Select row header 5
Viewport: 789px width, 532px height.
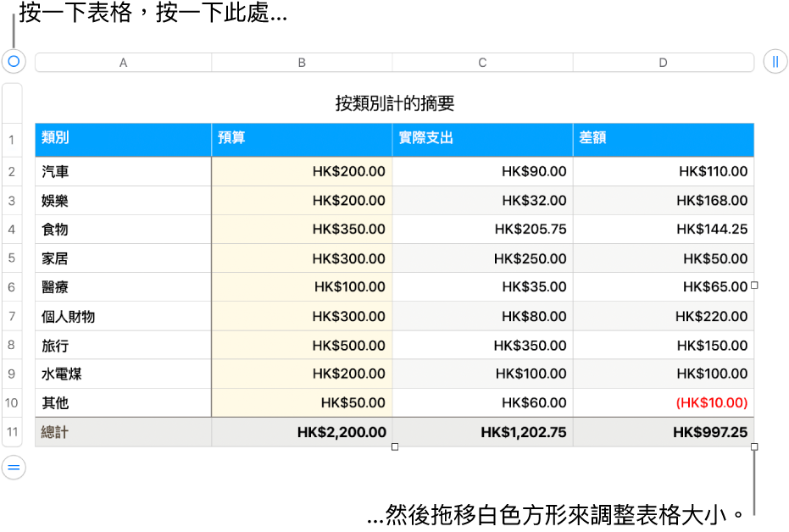(x=12, y=258)
